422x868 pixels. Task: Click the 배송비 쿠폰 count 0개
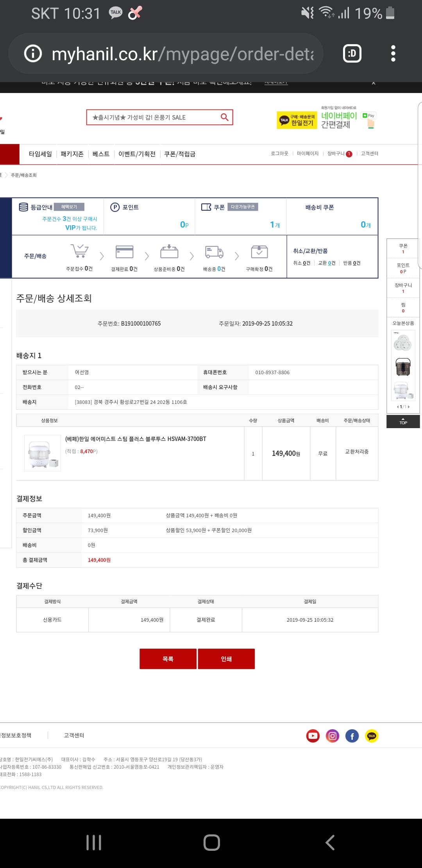coord(366,225)
